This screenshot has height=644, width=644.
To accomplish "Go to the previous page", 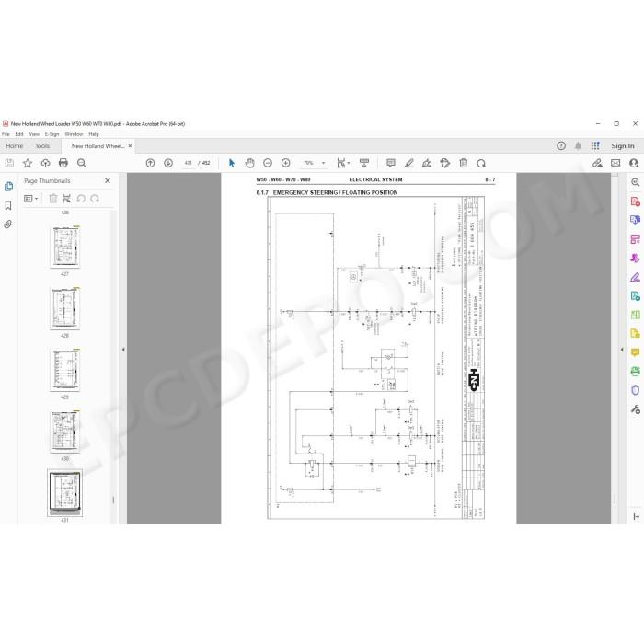I will (150, 163).
